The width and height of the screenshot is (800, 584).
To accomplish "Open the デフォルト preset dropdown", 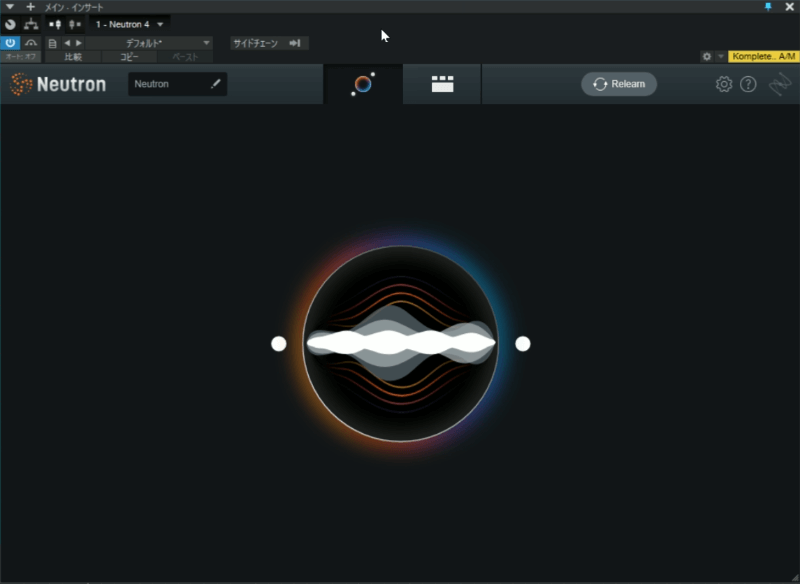I will [x=149, y=43].
